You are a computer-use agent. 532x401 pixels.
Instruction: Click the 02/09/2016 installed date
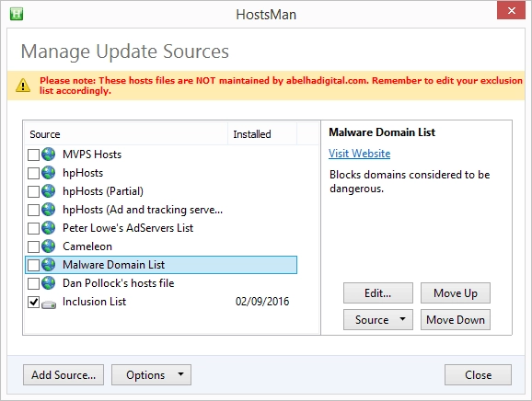262,302
